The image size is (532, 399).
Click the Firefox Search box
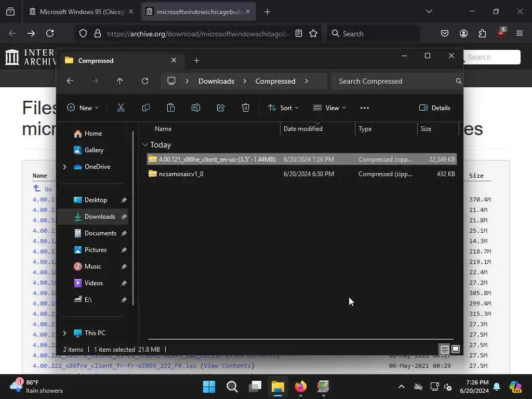point(373,34)
